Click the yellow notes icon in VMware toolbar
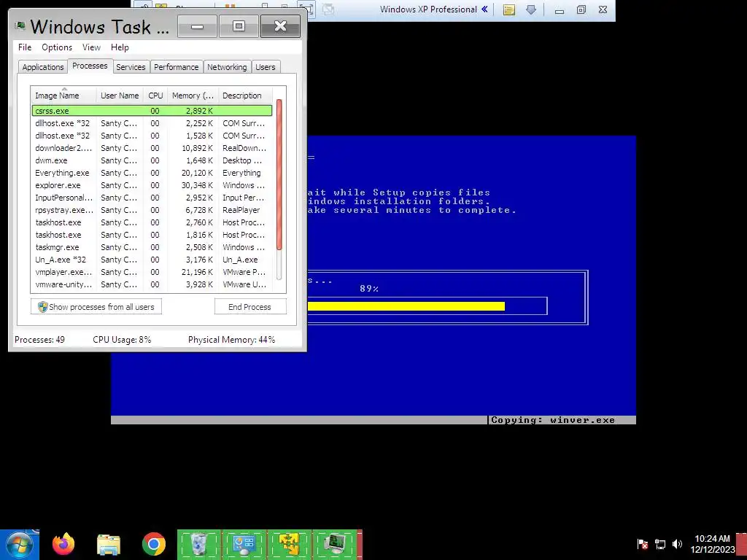The height and width of the screenshot is (560, 747). [x=508, y=9]
